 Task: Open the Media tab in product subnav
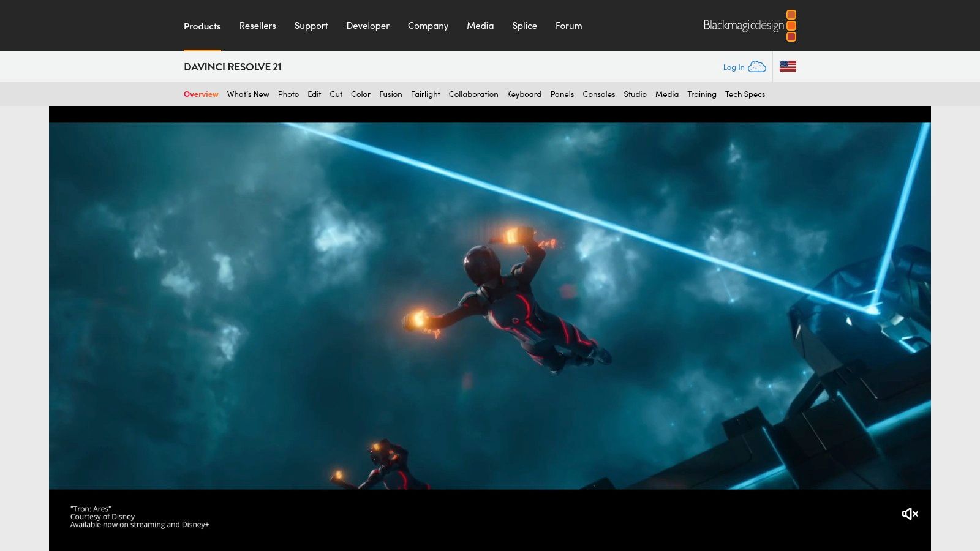(667, 94)
